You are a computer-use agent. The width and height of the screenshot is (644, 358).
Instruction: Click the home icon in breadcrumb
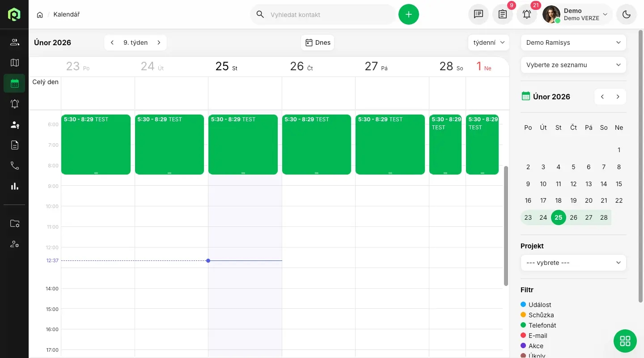[40, 15]
